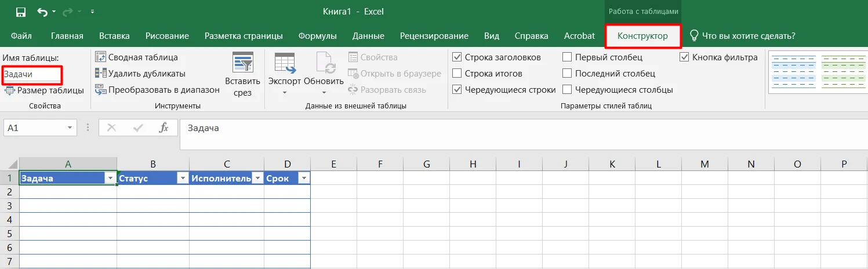The height and width of the screenshot is (269, 868).
Task: Expand the Экспорт dropdown menu
Action: [x=284, y=93]
